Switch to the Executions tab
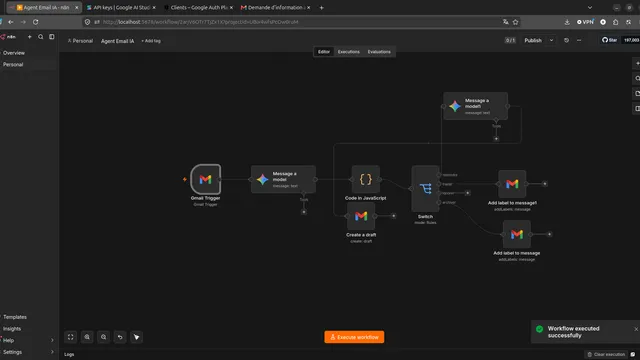 pyautogui.click(x=349, y=52)
